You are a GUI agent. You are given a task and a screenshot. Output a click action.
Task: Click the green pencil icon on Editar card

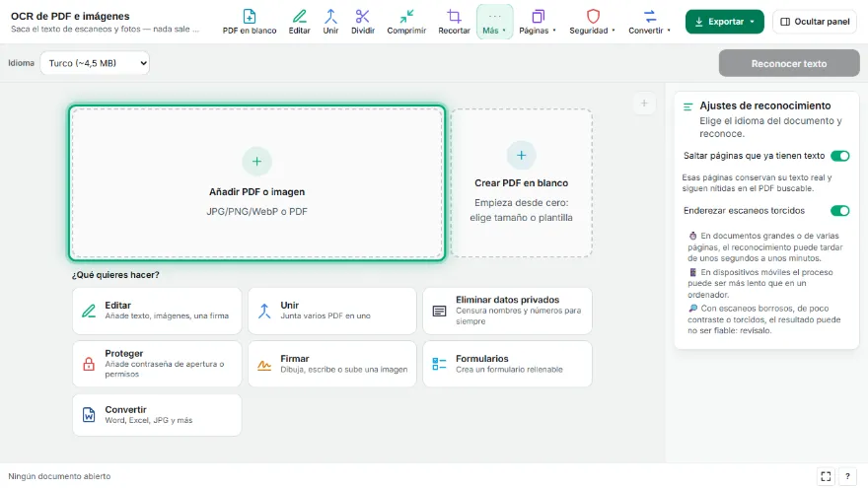coord(89,311)
